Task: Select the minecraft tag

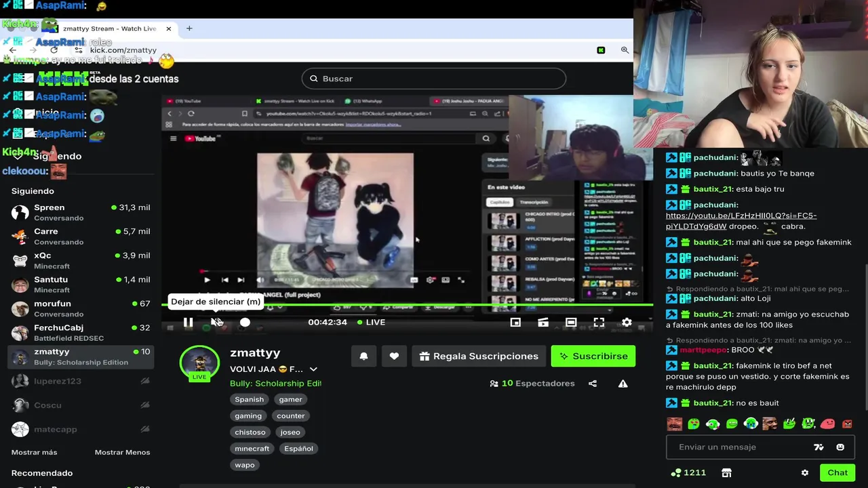Action: coord(252,449)
